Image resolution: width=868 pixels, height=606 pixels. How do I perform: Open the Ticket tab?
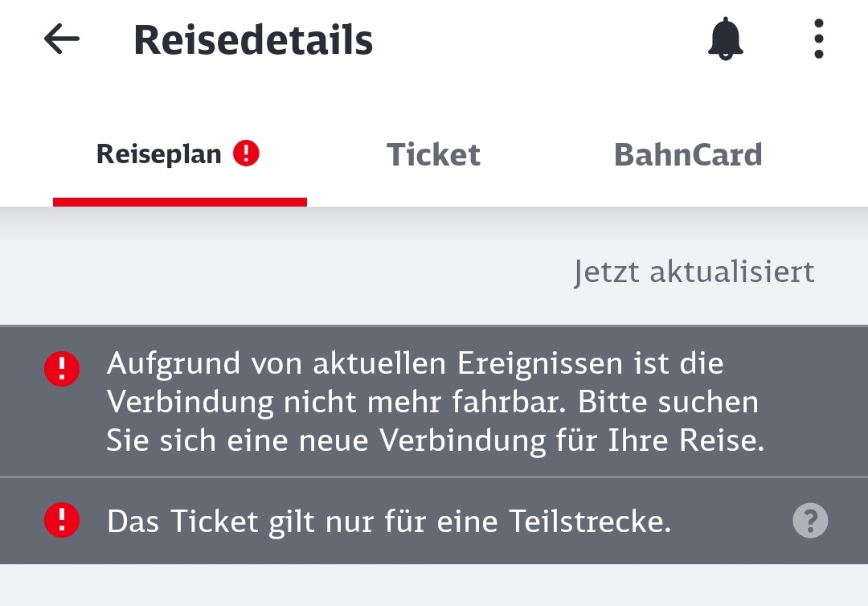pos(433,154)
